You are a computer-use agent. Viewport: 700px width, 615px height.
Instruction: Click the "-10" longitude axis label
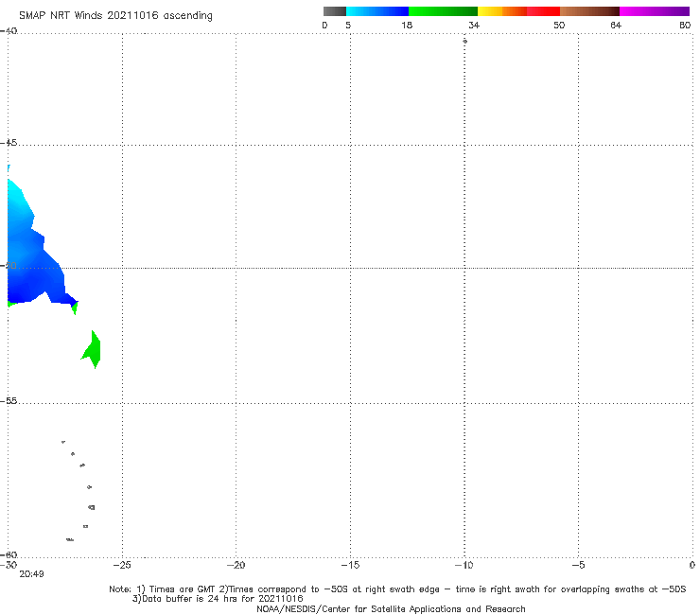tap(464, 565)
